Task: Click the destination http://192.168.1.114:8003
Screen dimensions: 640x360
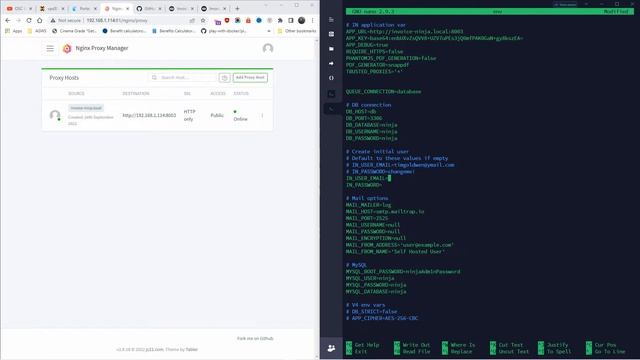Action: click(149, 116)
